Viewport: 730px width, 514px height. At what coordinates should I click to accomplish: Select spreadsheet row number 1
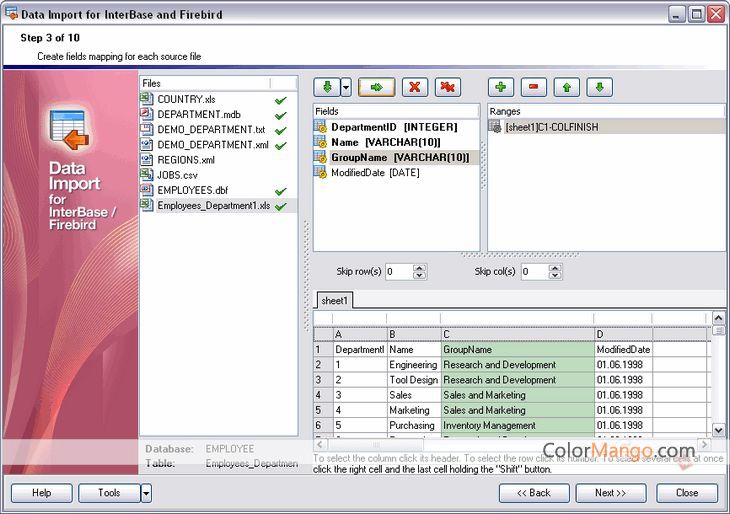pyautogui.click(x=323, y=349)
